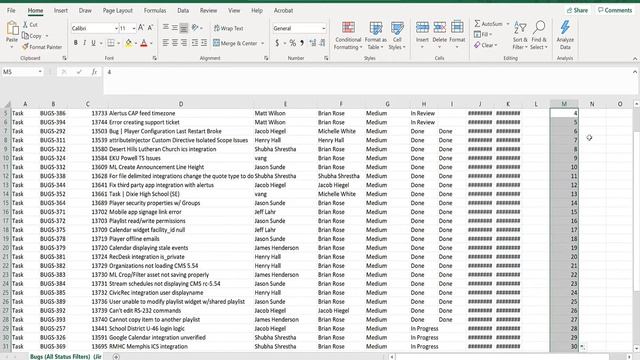Toggle bottom vertical alignment
This screenshot has height=360, width=640.
click(x=184, y=28)
